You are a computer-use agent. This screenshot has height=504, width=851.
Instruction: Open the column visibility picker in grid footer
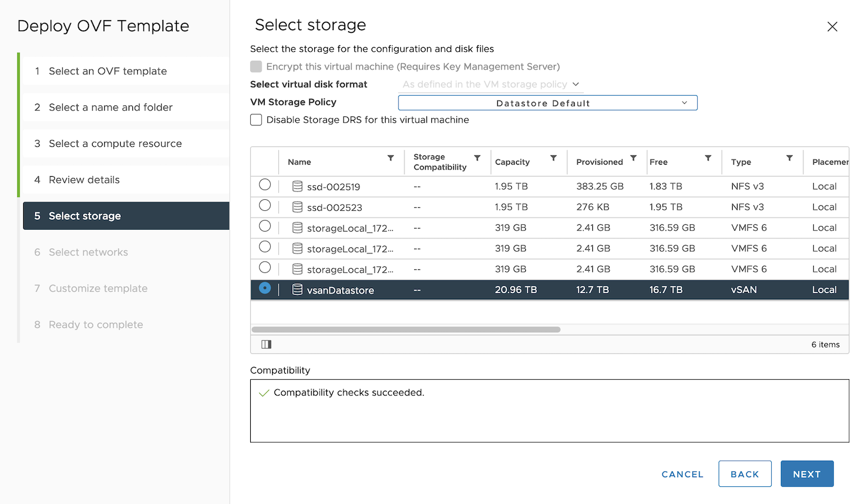[266, 344]
